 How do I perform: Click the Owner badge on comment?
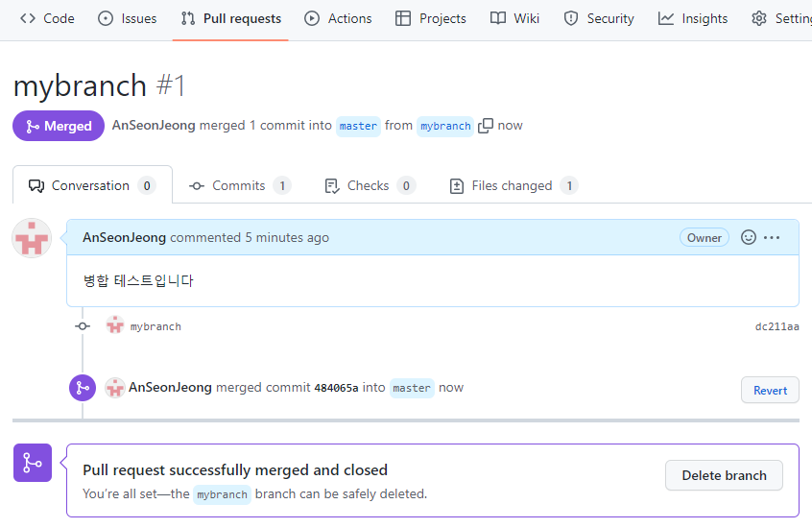tap(705, 238)
